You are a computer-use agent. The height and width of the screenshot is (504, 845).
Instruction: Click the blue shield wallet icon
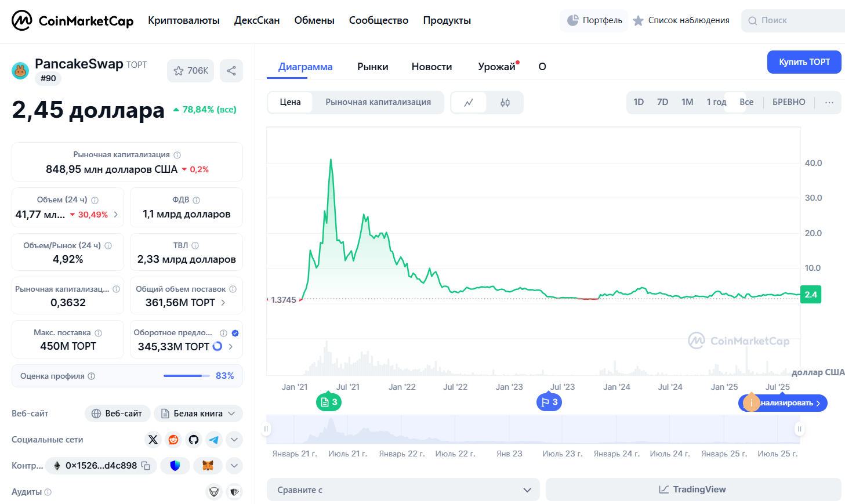click(x=175, y=466)
